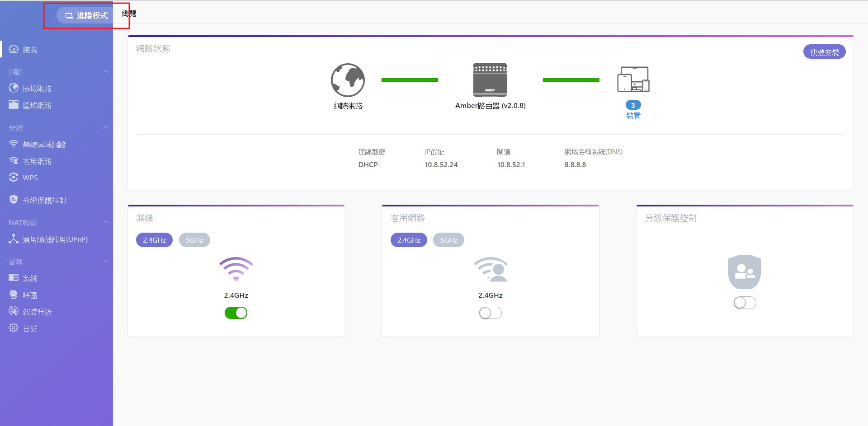Enable the guest network 2.4GHz toggle
This screenshot has height=426, width=868.
[x=491, y=313]
